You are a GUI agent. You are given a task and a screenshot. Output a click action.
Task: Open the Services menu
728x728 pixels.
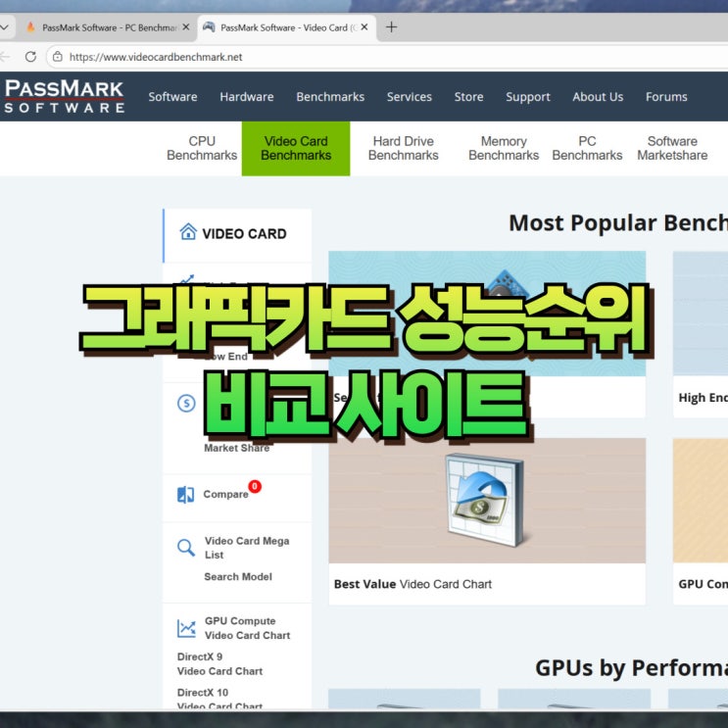409,97
